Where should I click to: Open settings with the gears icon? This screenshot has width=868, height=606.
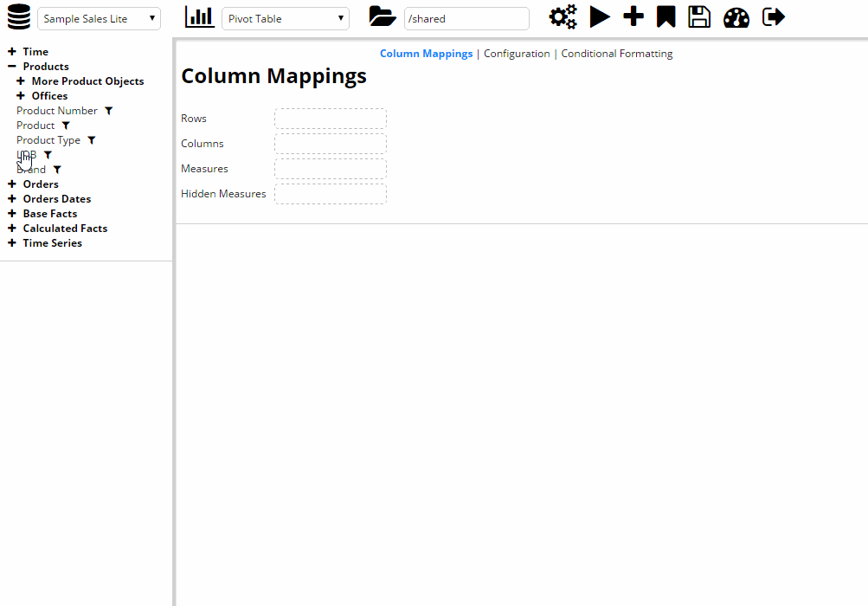(563, 16)
